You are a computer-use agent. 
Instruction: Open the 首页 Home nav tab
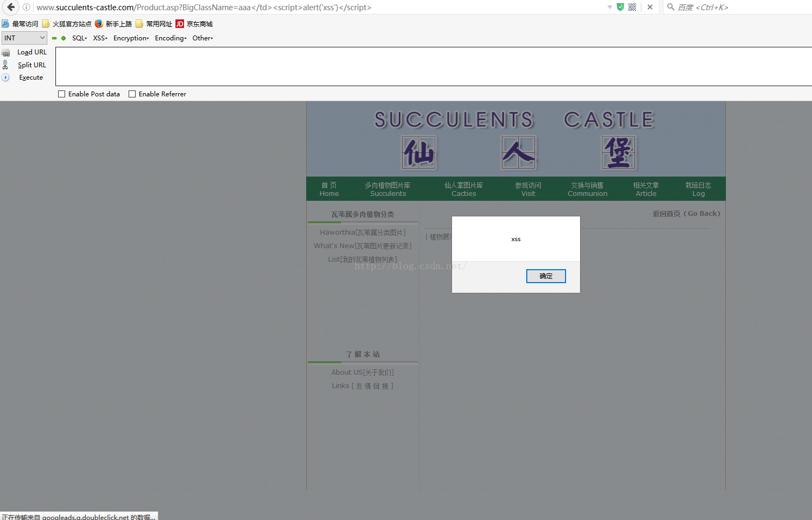point(329,189)
